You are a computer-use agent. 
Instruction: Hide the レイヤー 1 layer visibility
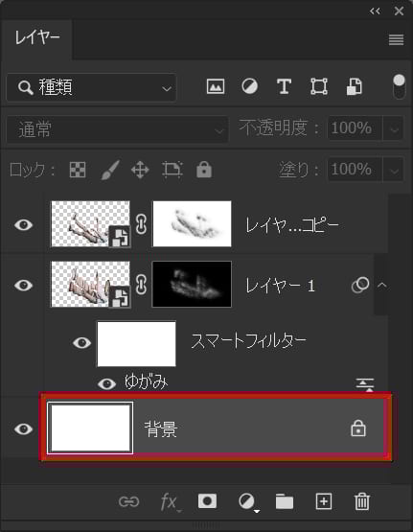click(x=23, y=285)
